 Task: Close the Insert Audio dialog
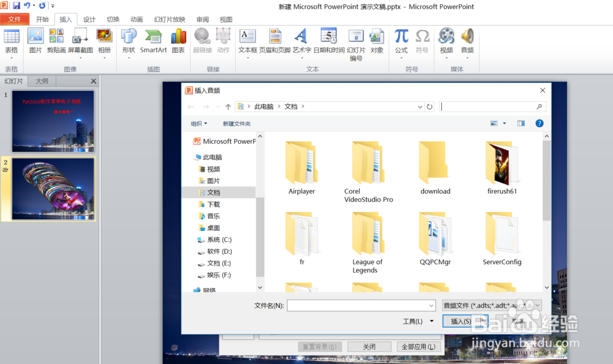543,90
